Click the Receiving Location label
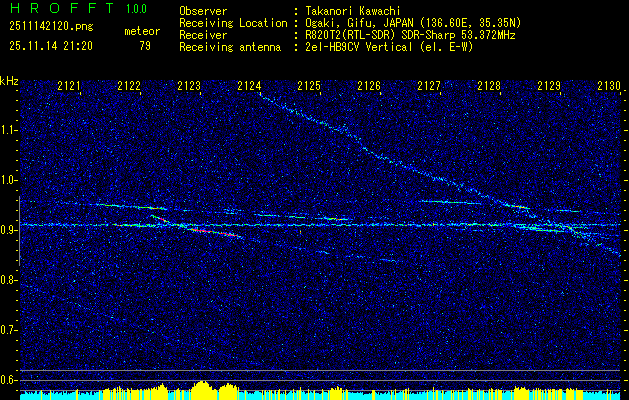The width and height of the screenshot is (629, 400). pyautogui.click(x=233, y=23)
